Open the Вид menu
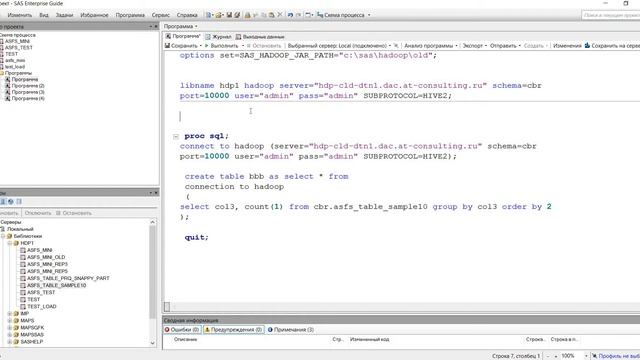The height and width of the screenshot is (360, 640). pyautogui.click(x=44, y=15)
